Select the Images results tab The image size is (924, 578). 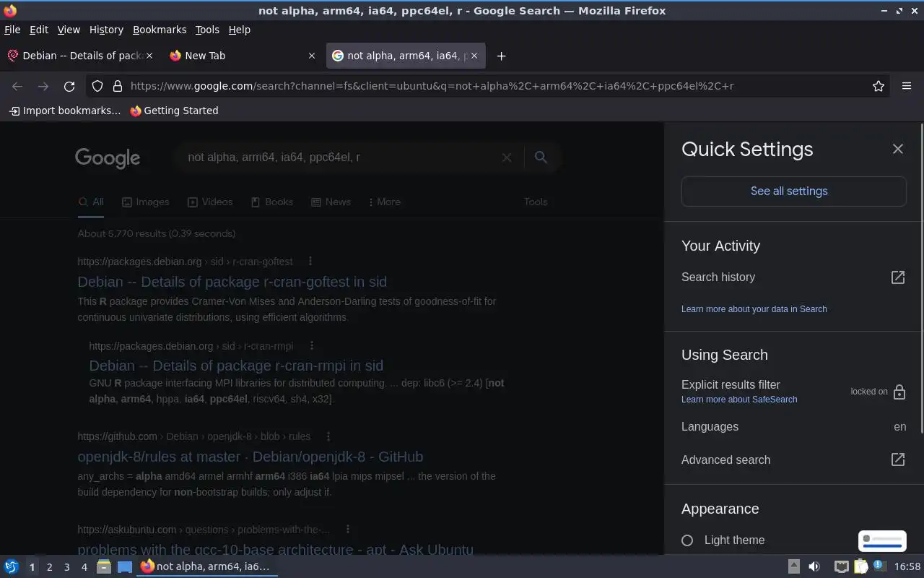coord(145,202)
